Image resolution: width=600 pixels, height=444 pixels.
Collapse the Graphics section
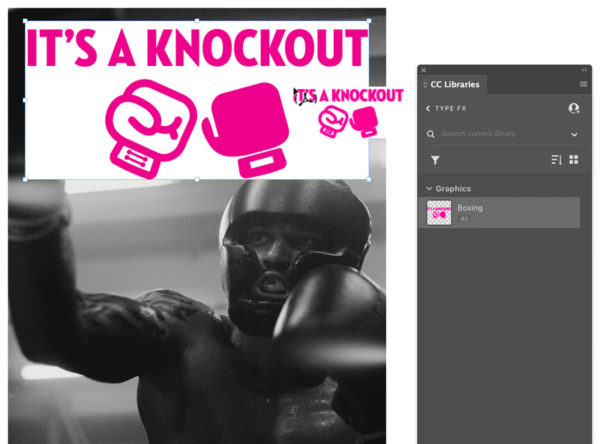click(429, 188)
